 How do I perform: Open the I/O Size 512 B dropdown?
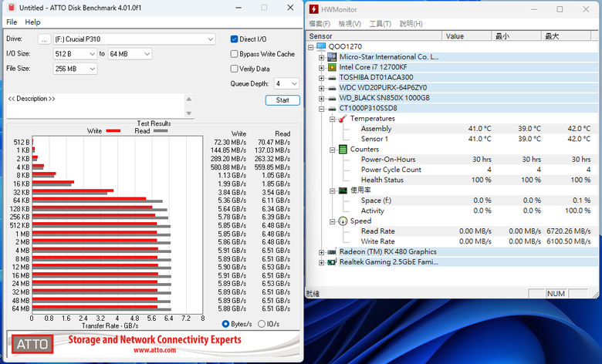[x=75, y=54]
